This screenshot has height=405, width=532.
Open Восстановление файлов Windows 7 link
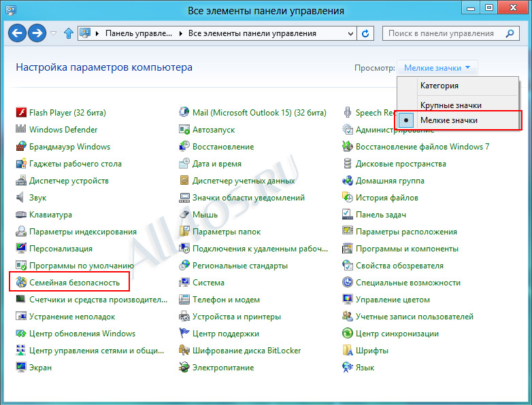point(422,146)
